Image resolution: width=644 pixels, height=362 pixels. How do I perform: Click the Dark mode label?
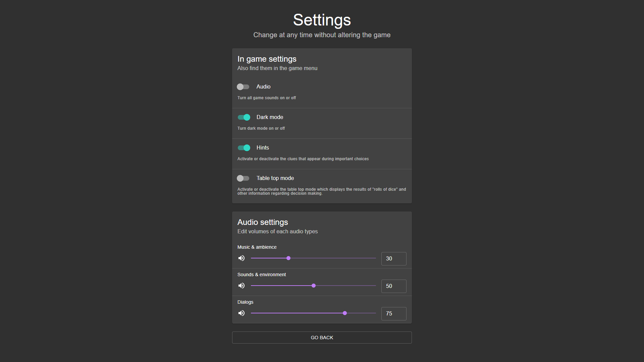click(270, 117)
